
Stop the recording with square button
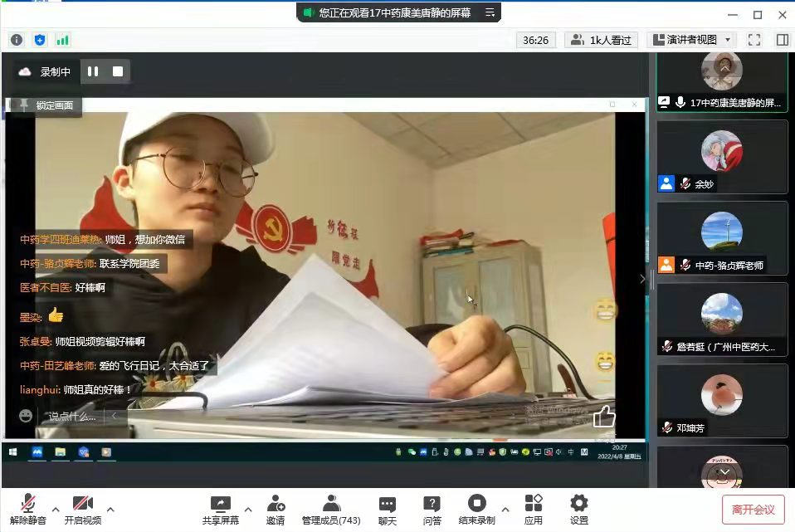tap(118, 72)
